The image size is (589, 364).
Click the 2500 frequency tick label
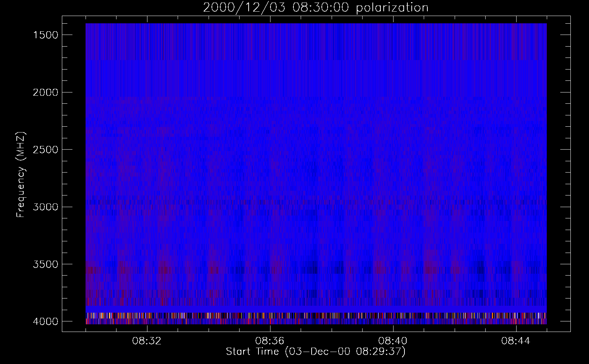point(46,150)
